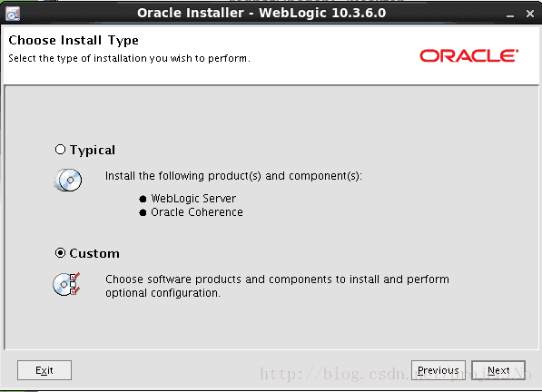Click the 'Install the following product(s)' text

point(233,176)
